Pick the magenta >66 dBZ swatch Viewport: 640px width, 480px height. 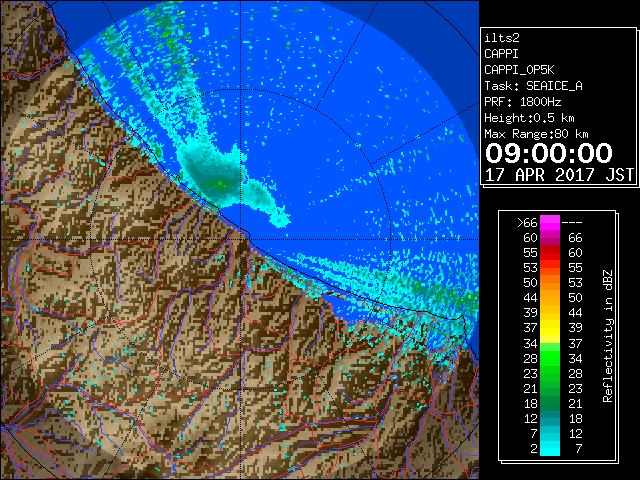[550, 223]
